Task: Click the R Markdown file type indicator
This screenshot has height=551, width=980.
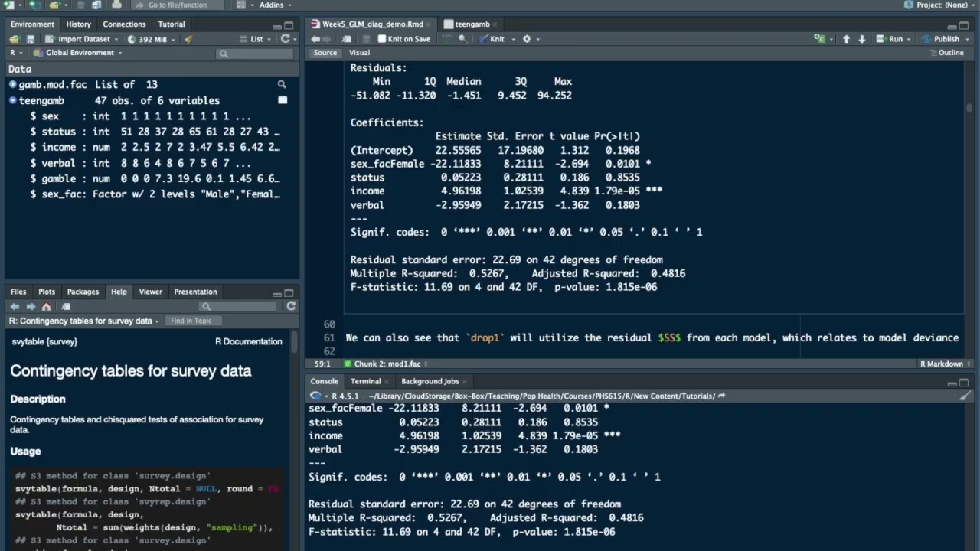Action: (x=944, y=364)
